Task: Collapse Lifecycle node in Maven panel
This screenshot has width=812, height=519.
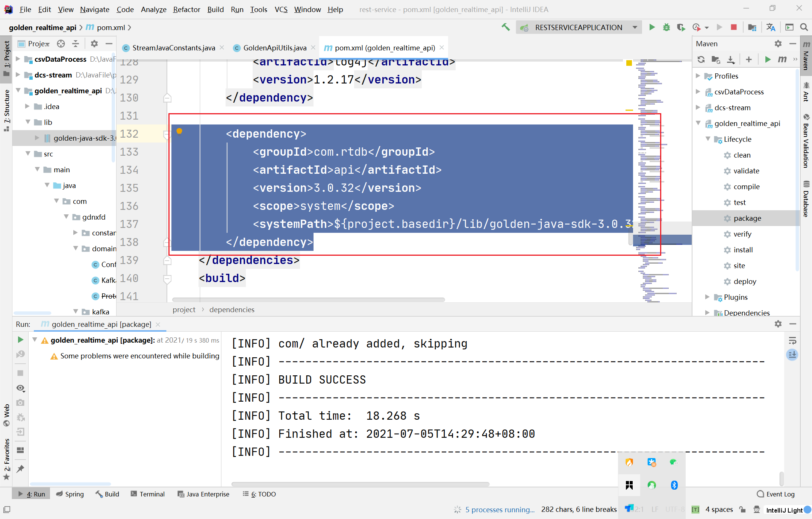Action: [708, 139]
